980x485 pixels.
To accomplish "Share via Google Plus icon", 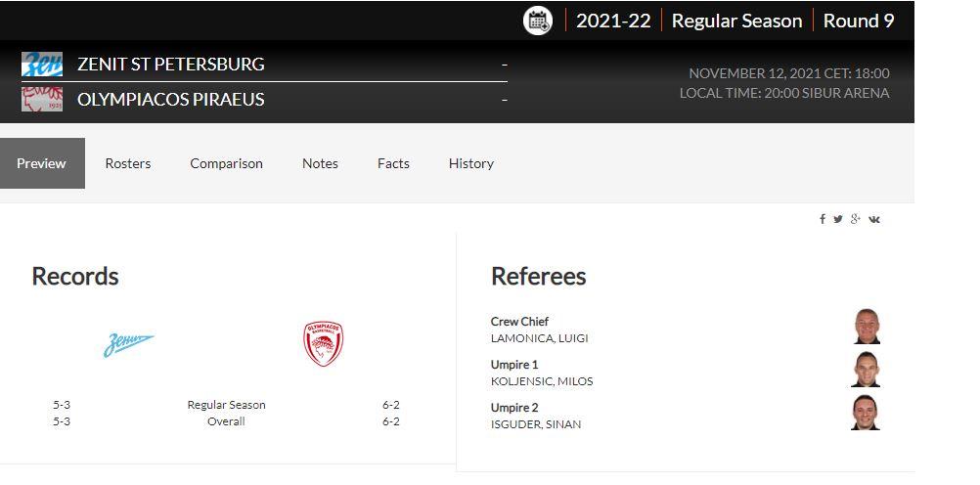I will click(856, 219).
